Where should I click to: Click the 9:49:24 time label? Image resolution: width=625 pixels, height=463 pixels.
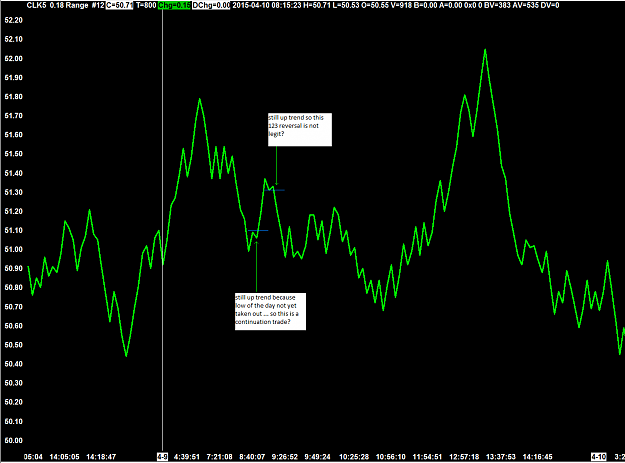318,457
